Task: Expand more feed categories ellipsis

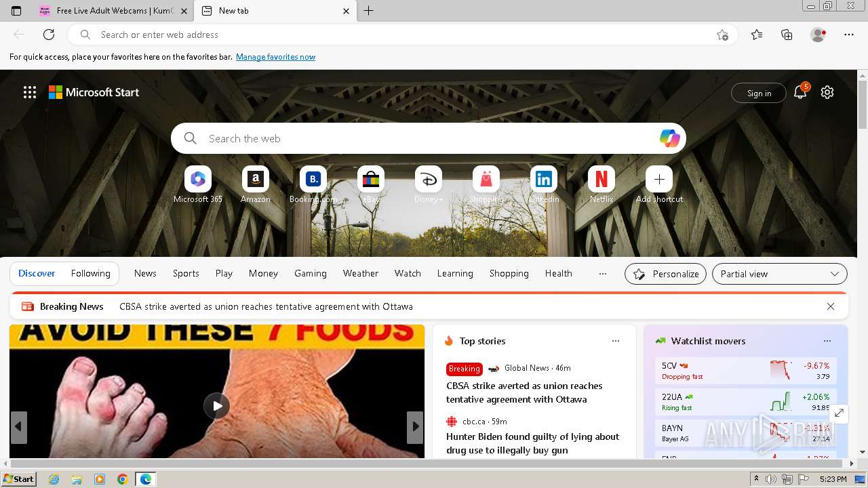Action: 603,274
